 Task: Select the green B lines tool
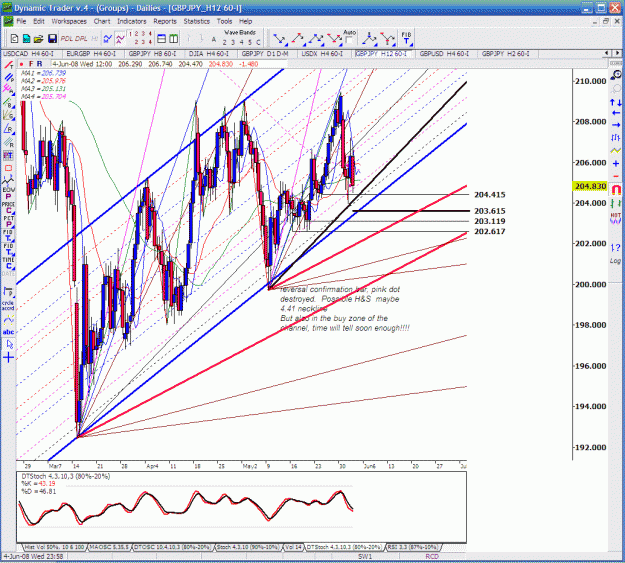(x=8, y=103)
